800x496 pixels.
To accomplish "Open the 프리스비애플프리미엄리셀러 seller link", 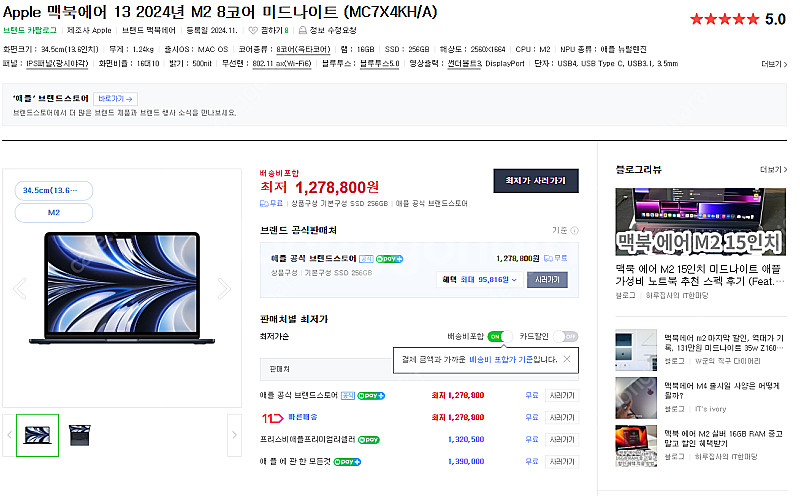I will (x=307, y=440).
